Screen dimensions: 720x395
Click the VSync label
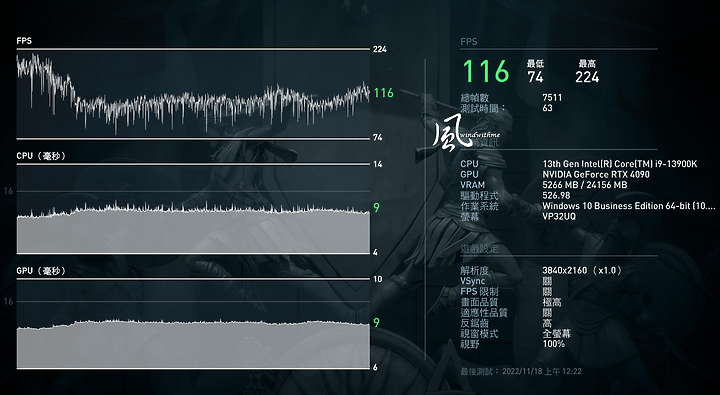click(x=473, y=281)
